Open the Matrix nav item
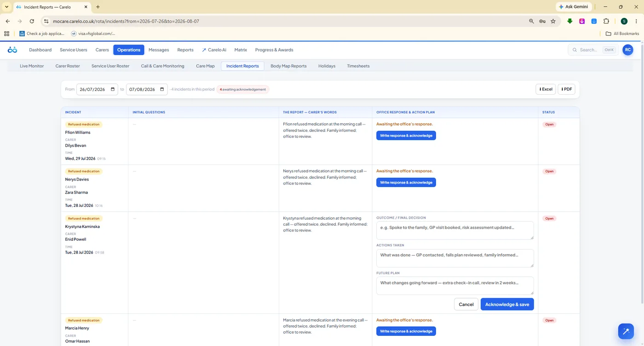 pos(241,50)
